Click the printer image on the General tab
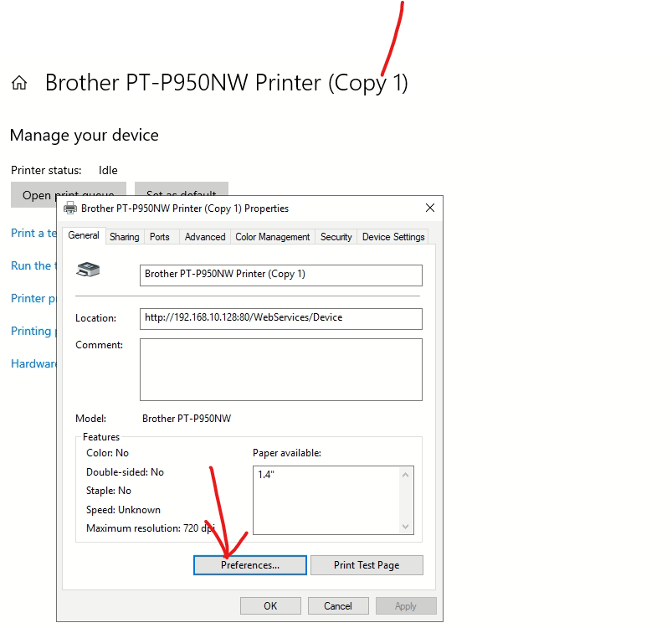Viewport: 672px width, 628px height. [x=88, y=270]
